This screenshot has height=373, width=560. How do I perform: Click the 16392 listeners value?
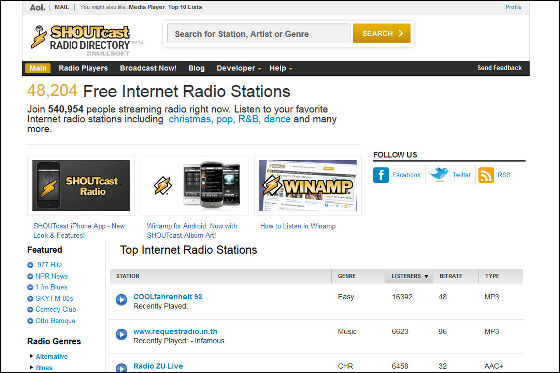(x=402, y=297)
